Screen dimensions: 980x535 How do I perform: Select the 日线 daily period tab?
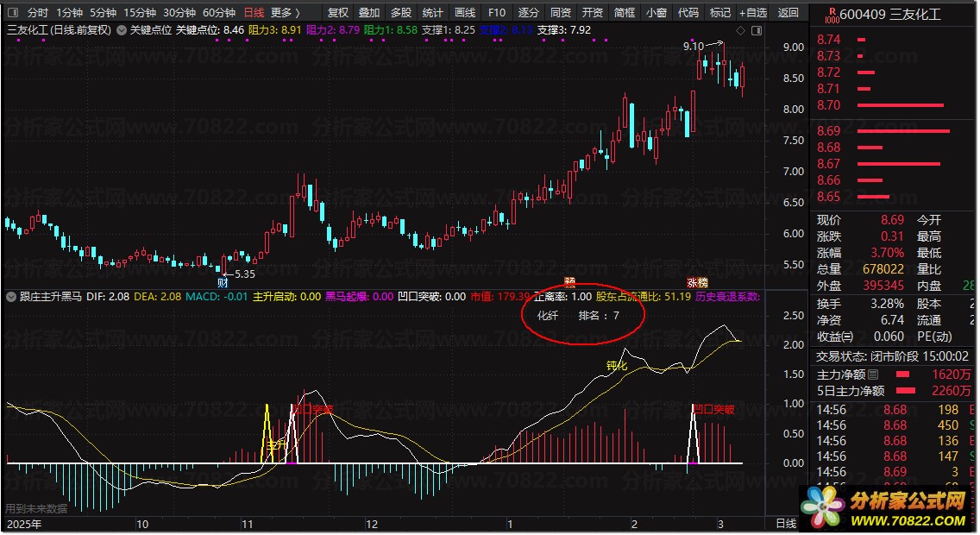[254, 12]
